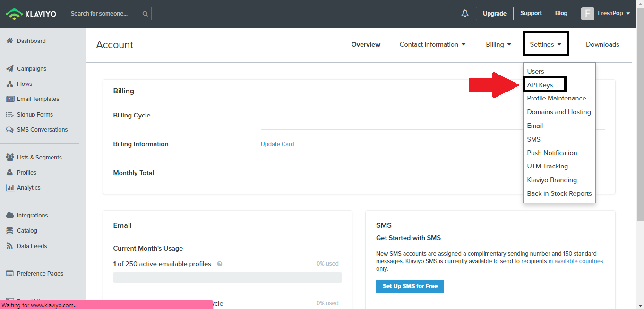
Task: Switch to the Overview tab
Action: coord(366,45)
